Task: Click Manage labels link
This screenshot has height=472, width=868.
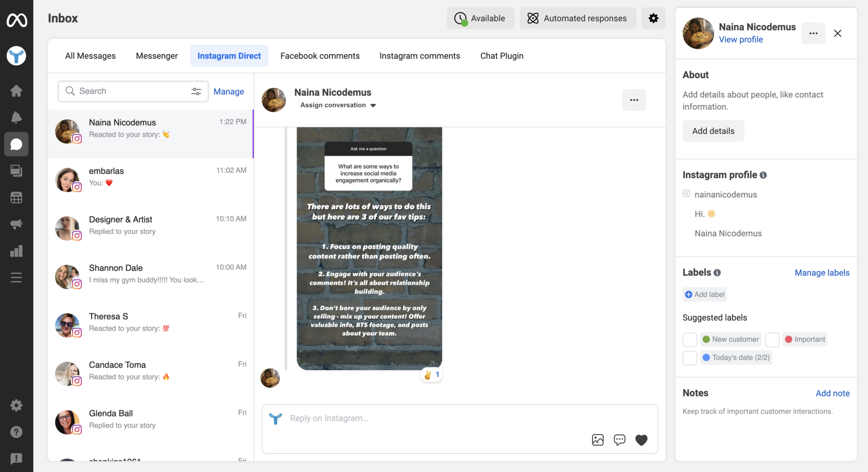Action: [822, 273]
